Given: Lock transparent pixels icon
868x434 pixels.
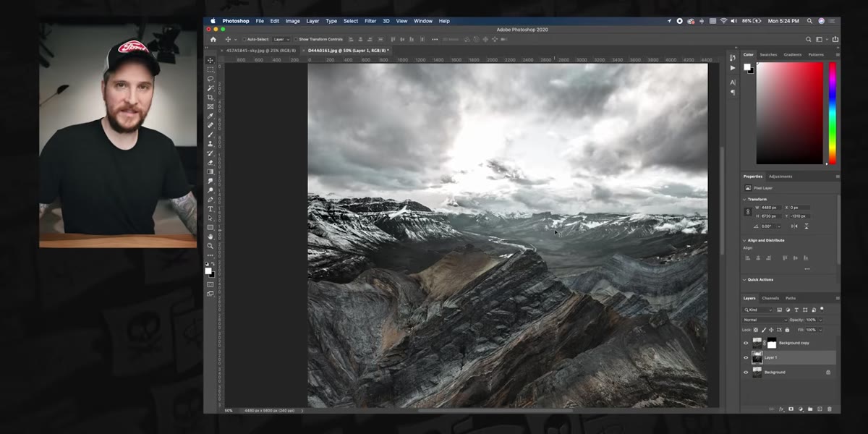Looking at the screenshot, I should coord(756,330).
